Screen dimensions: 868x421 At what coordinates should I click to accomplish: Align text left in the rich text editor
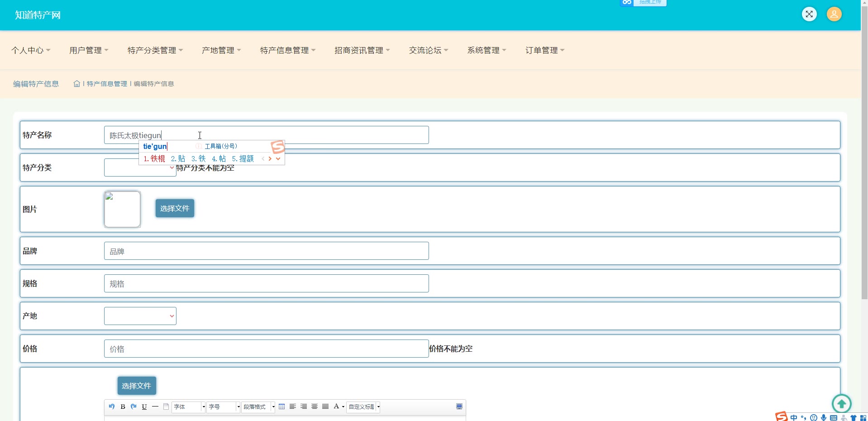coord(293,407)
